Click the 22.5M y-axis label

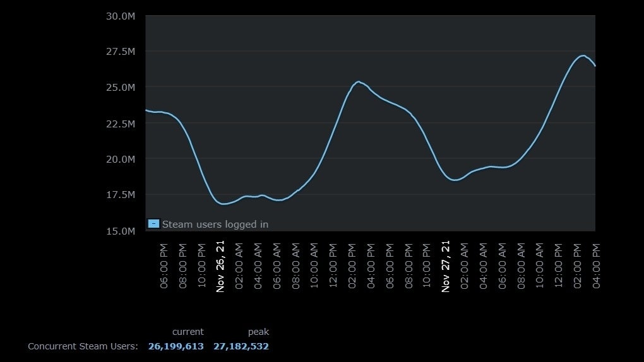click(120, 124)
